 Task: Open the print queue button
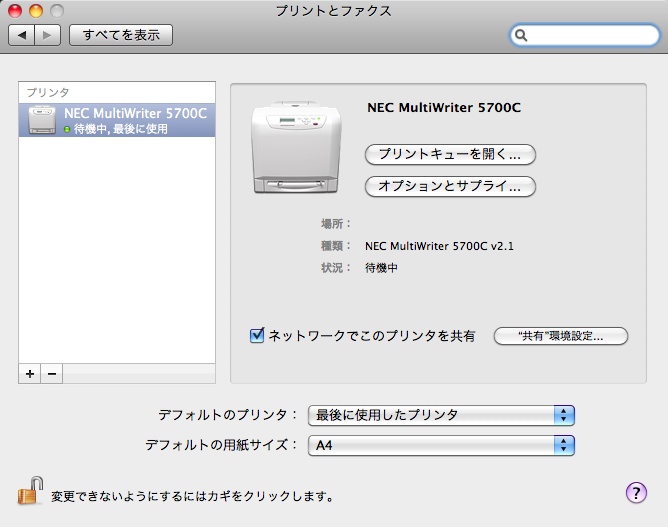450,155
